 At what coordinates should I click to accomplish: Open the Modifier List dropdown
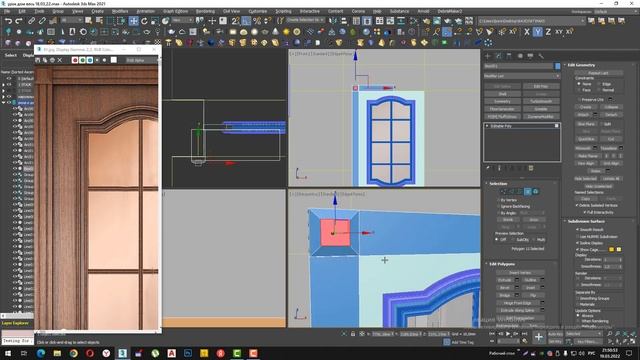pos(522,76)
